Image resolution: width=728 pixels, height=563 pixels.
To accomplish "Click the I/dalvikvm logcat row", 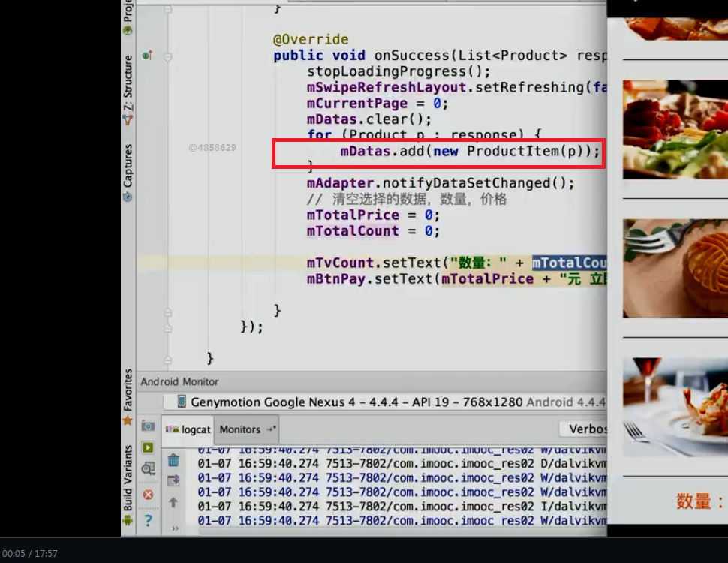I will coord(402,507).
